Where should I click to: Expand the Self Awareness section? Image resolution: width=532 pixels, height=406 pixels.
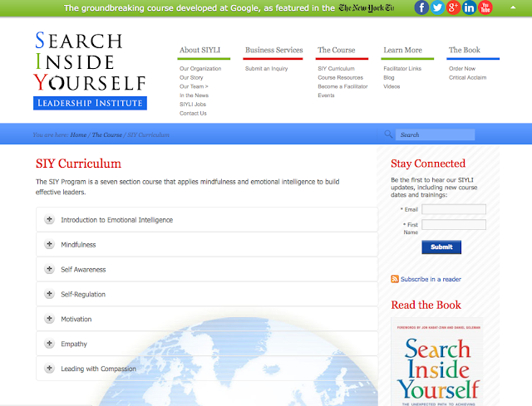coord(207,269)
